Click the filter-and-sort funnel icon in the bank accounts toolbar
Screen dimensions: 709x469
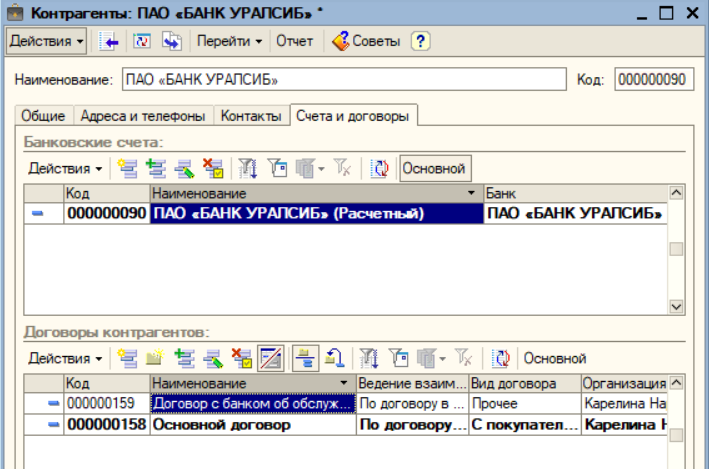pos(248,168)
